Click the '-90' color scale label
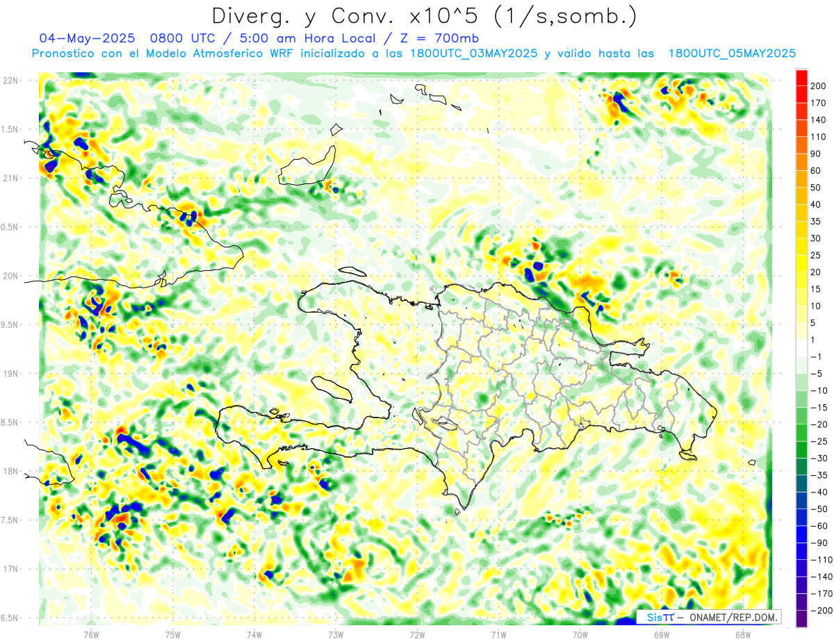The width and height of the screenshot is (834, 644). [819, 543]
